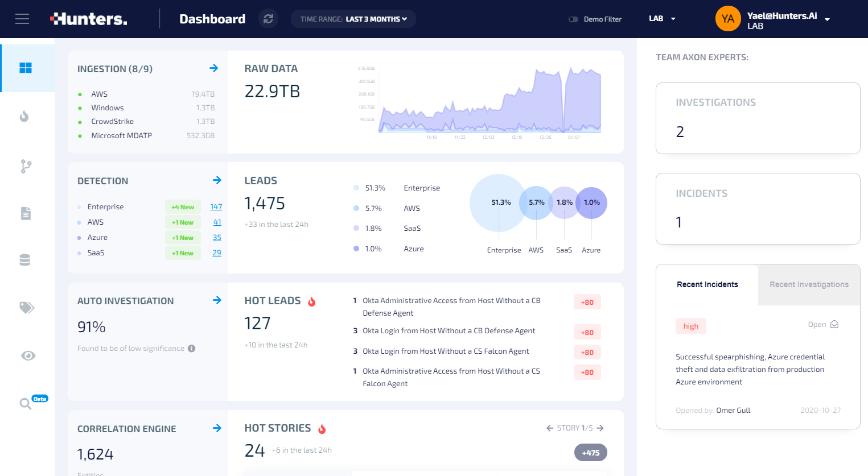Click the AWS ingestion source row
The image size is (868, 476).
click(146, 94)
